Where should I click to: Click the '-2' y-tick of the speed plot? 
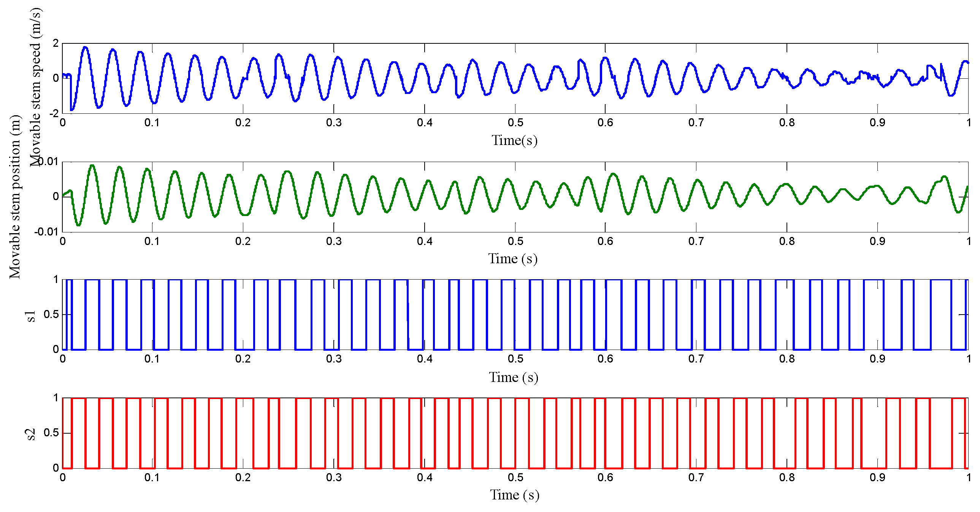coord(55,113)
